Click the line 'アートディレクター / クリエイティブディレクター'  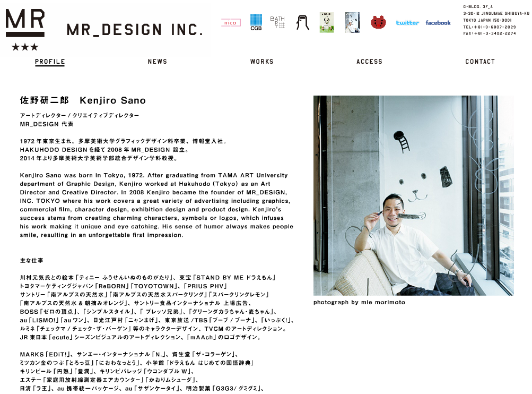80,115
